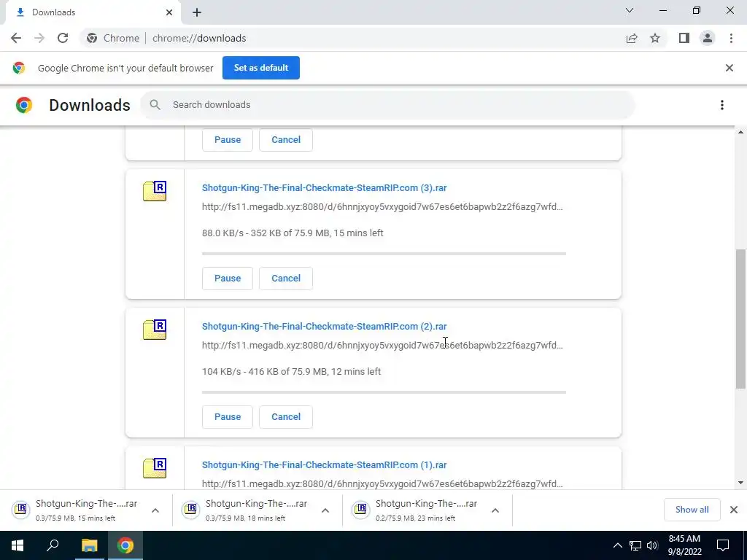This screenshot has width=747, height=560.
Task: Click the (1).rar file icon
Action: point(155,468)
